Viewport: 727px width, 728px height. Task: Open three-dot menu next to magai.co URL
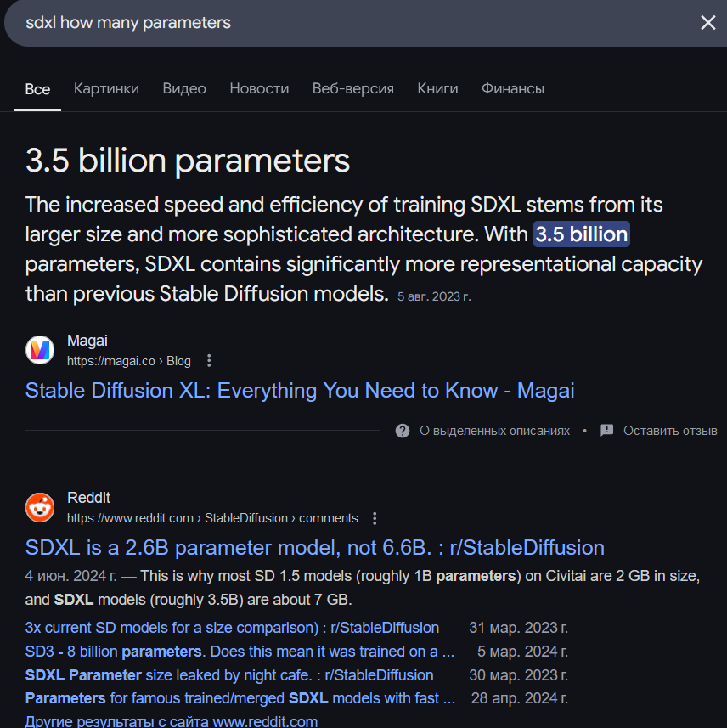pos(209,361)
